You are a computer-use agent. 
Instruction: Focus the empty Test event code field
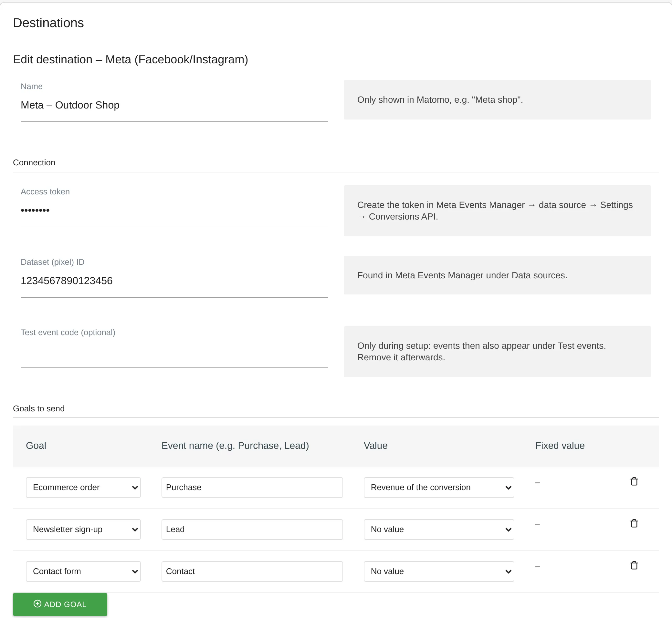[174, 351]
